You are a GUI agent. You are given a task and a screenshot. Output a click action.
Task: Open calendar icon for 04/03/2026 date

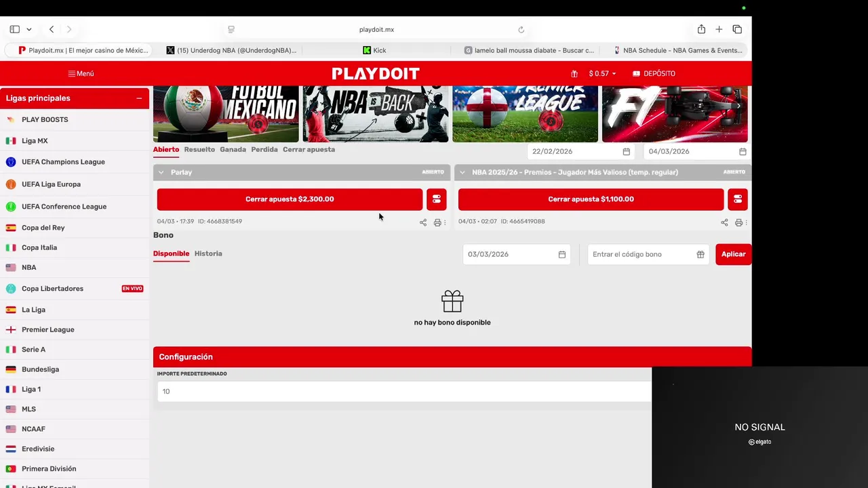click(x=743, y=152)
